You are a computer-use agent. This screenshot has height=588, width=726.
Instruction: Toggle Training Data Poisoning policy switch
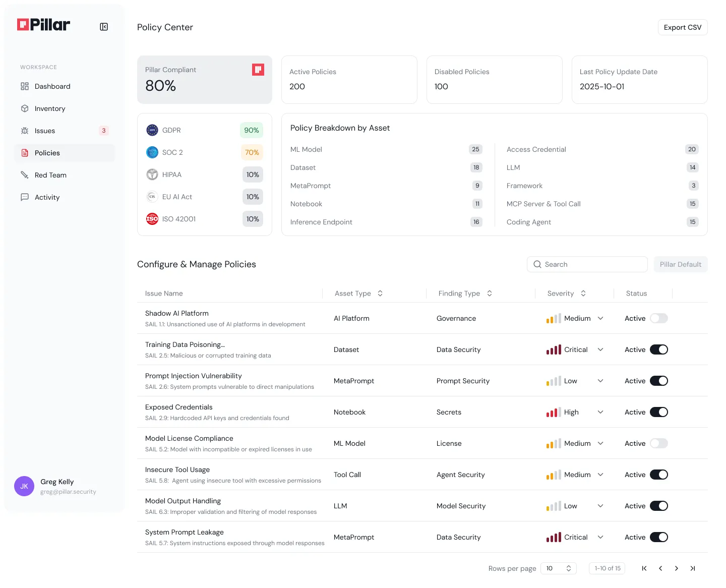point(659,349)
